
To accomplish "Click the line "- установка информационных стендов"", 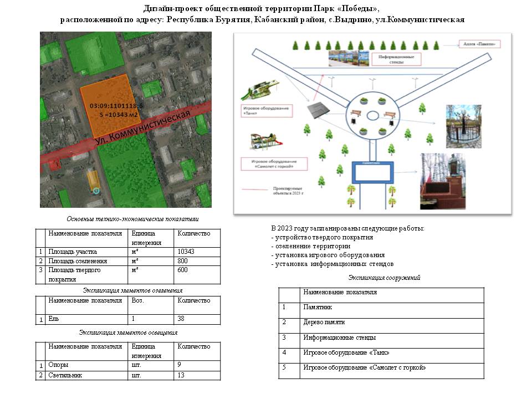I will [x=332, y=264].
